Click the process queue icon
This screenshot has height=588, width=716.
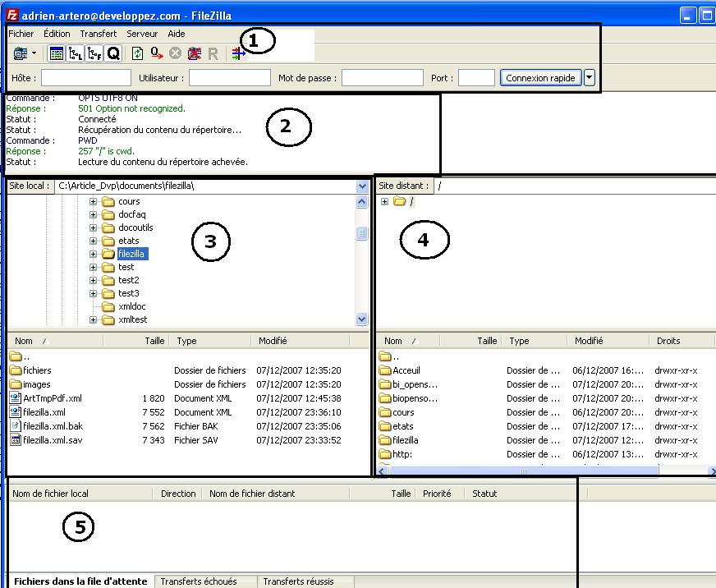pos(157,53)
